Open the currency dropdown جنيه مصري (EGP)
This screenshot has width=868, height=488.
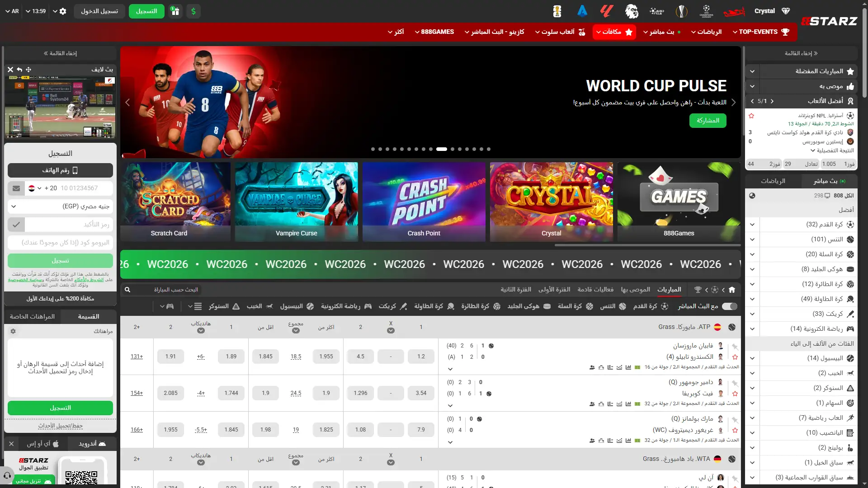click(61, 206)
